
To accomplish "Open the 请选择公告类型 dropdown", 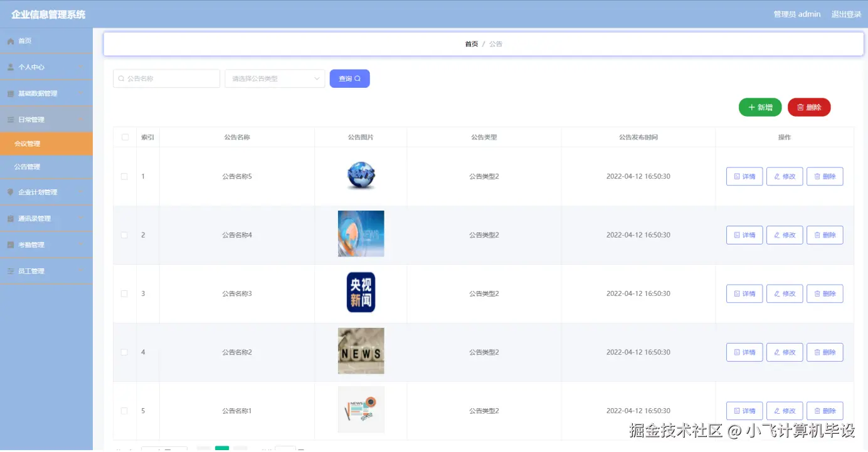I will [274, 78].
